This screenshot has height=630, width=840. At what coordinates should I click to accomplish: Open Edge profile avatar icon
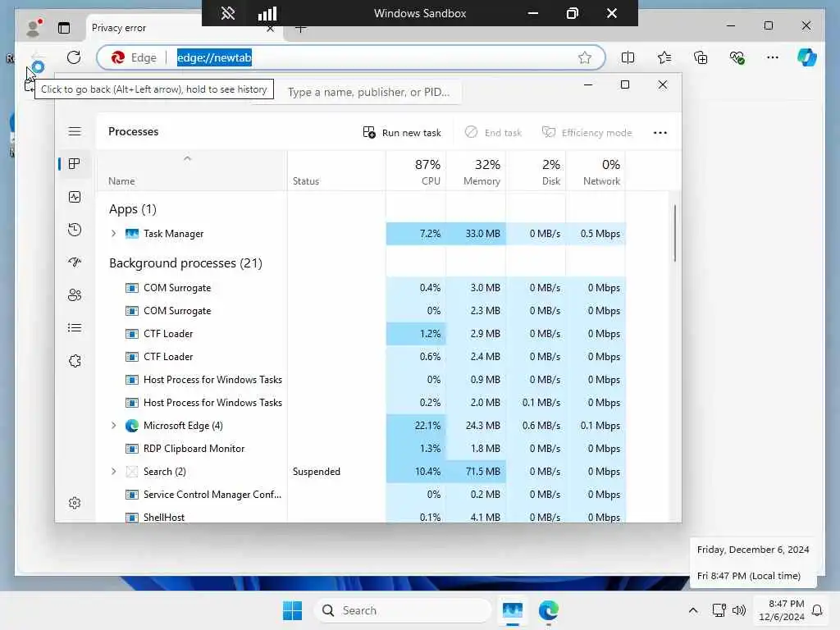34,28
